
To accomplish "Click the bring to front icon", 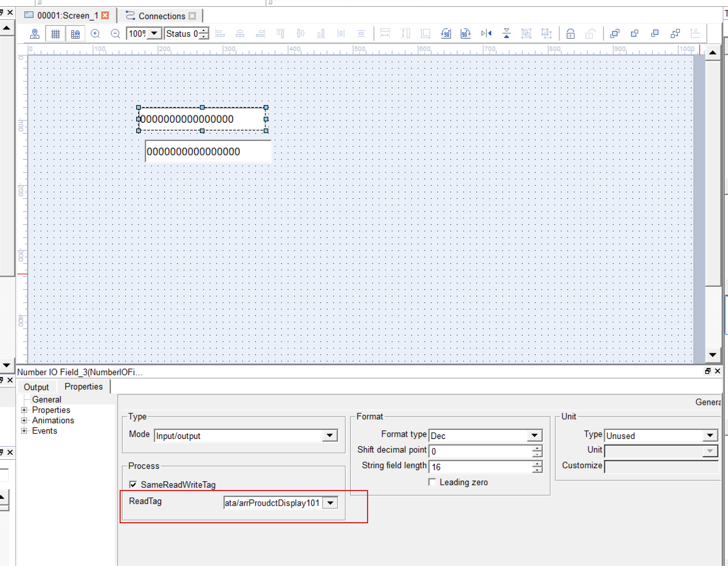I will click(615, 34).
